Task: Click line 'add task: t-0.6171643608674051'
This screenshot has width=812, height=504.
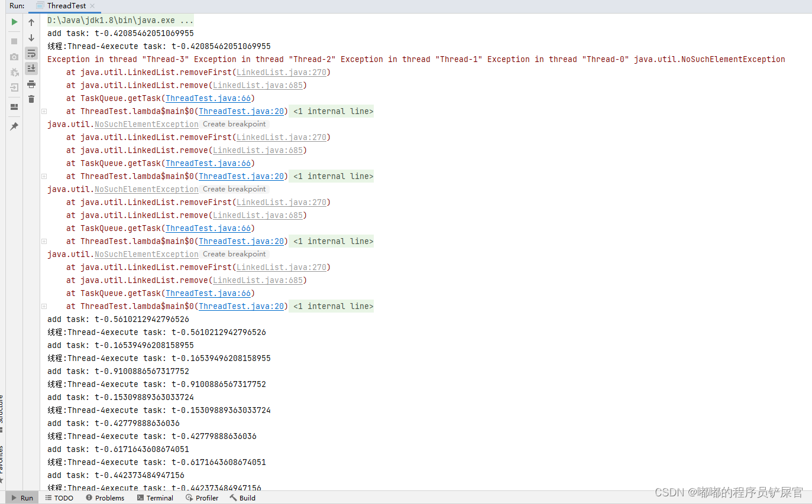Action: click(x=118, y=449)
